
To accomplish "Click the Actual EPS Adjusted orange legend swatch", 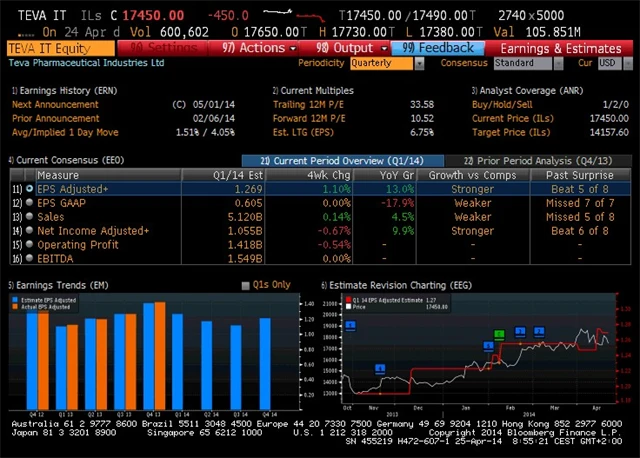I will click(12, 306).
